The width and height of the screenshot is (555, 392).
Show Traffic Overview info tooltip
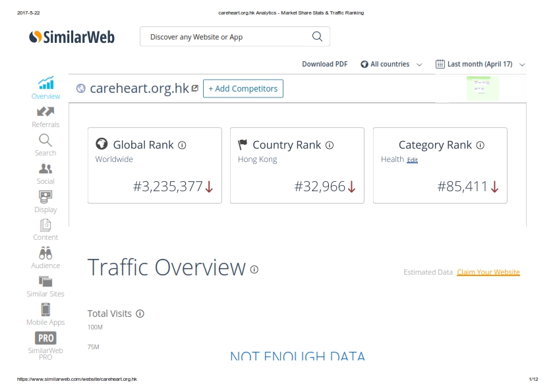click(254, 269)
